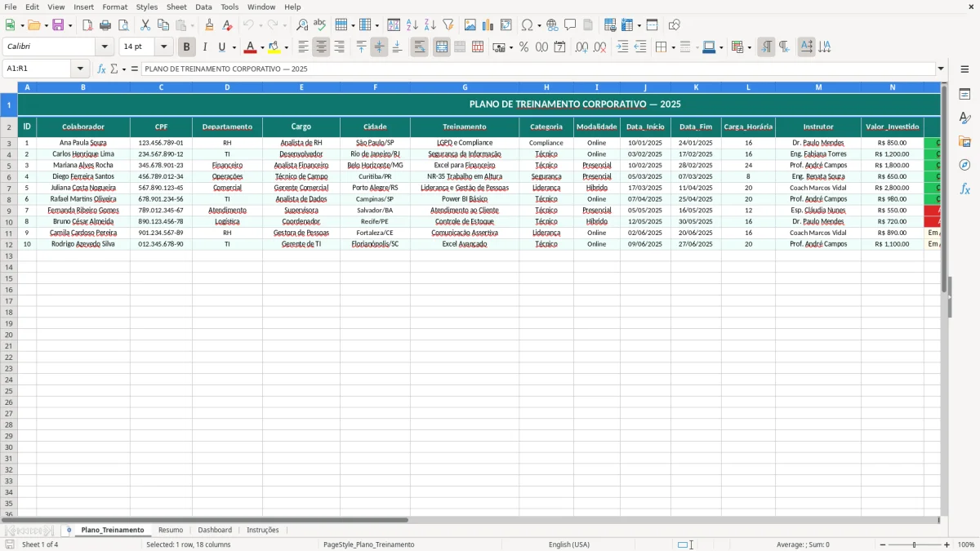This screenshot has height=551, width=980.
Task: Open the Underline style dropdown arrow
Action: click(x=234, y=47)
